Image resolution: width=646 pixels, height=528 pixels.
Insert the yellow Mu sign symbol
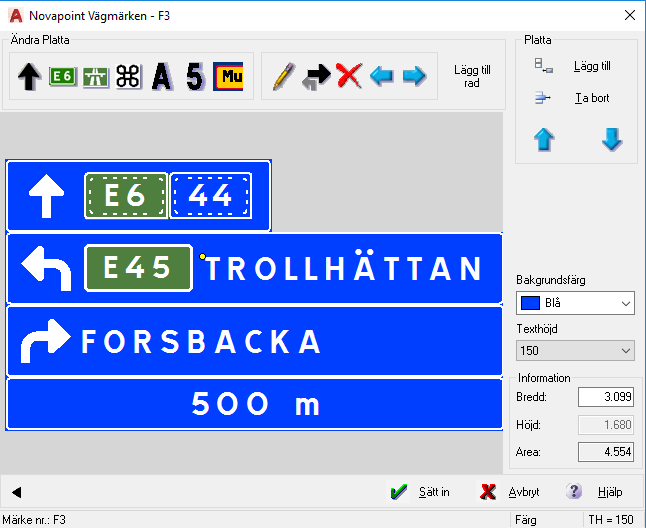(228, 76)
